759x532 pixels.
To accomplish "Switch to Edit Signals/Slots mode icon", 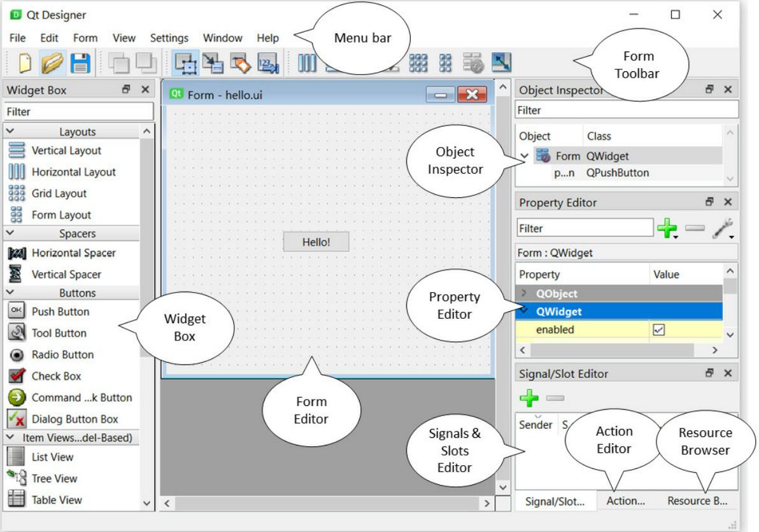I will coord(213,64).
